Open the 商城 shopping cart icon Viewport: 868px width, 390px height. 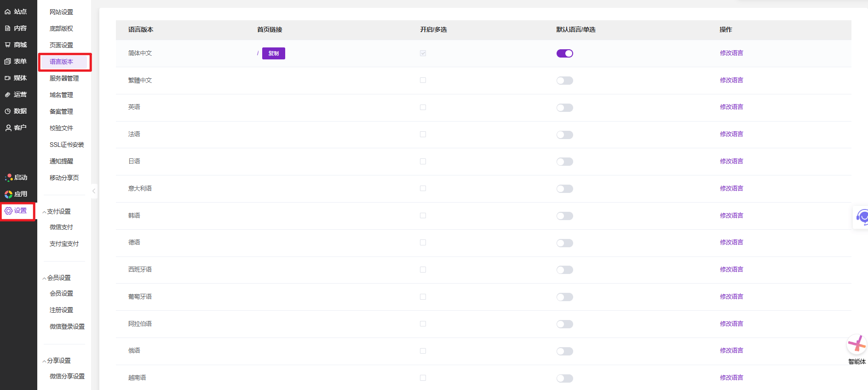tap(8, 45)
